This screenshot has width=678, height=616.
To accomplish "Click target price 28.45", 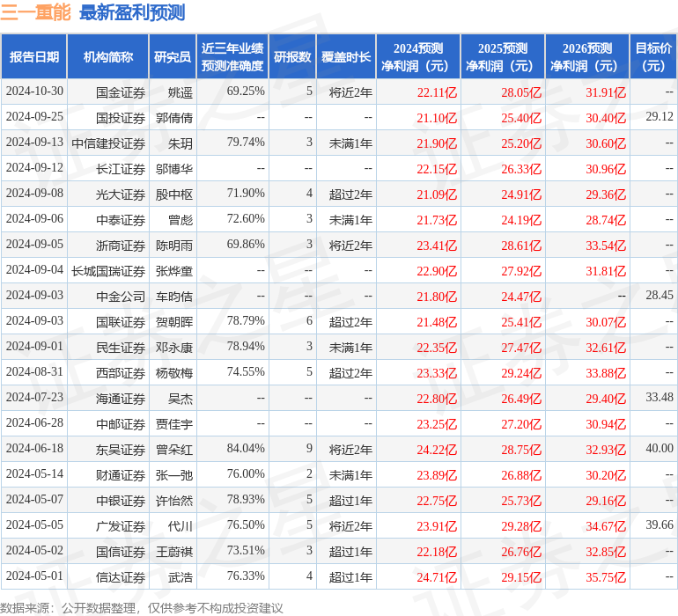I will pos(660,296).
